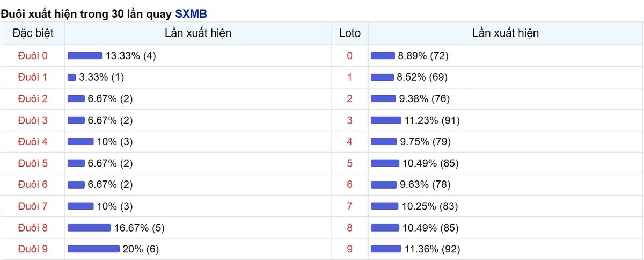Viewport: 644px width, 260px height.
Task: Open the SXMB link in the heading
Action: (191, 13)
